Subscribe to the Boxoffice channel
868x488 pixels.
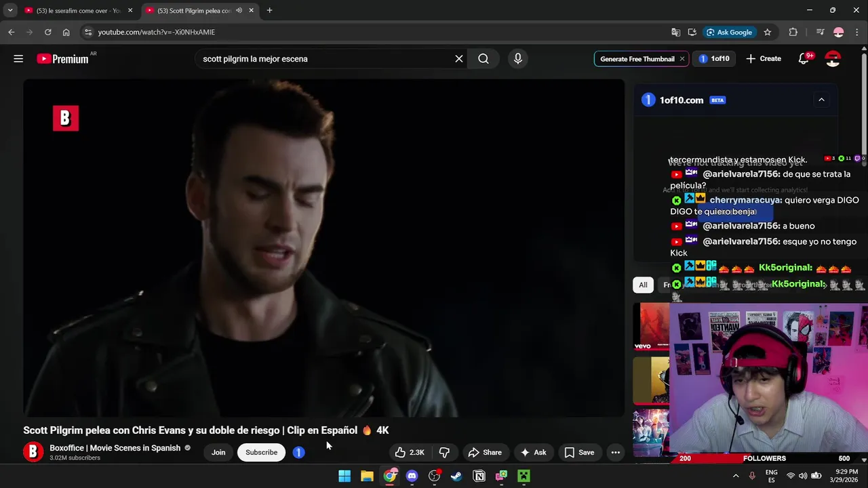[261, 452]
